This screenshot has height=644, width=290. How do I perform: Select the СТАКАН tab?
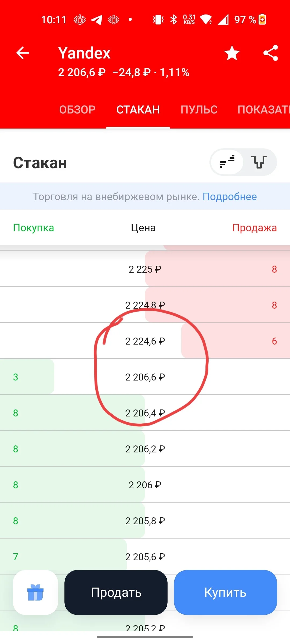click(138, 109)
